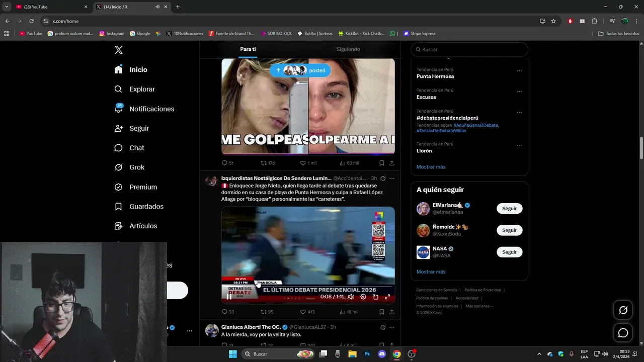Open Chrome media control icon
The width and height of the screenshot is (644, 362).
point(612,21)
